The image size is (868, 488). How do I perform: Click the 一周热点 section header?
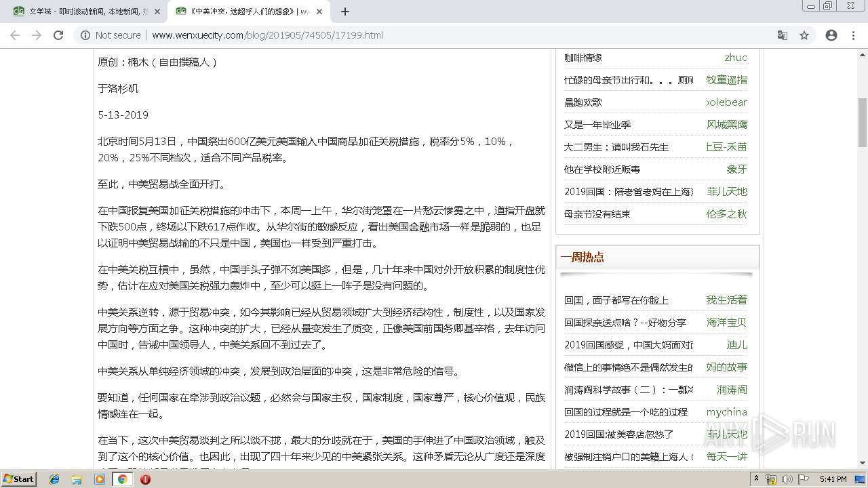tap(583, 257)
